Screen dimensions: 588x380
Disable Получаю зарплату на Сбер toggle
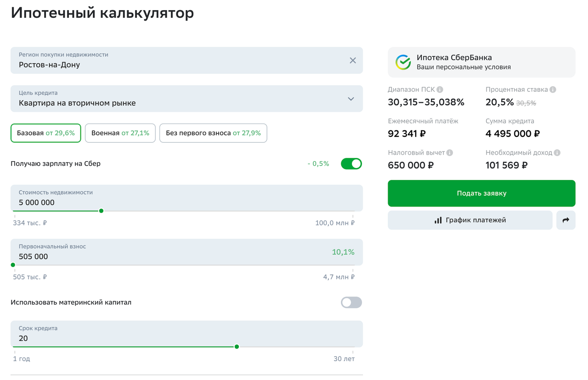click(x=351, y=164)
